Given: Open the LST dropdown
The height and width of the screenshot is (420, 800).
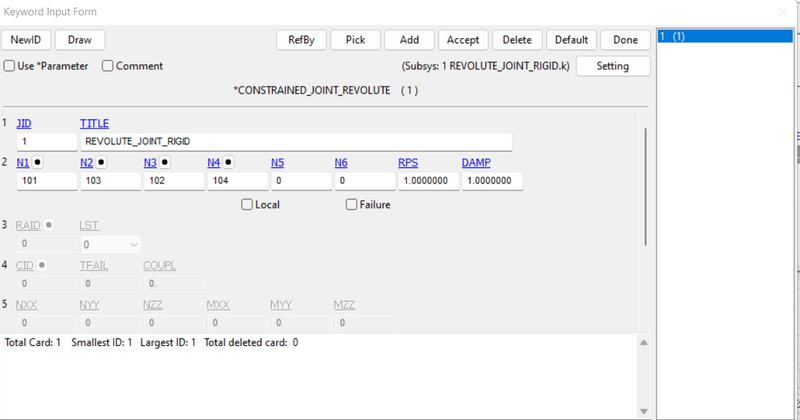Looking at the screenshot, I should pos(111,244).
